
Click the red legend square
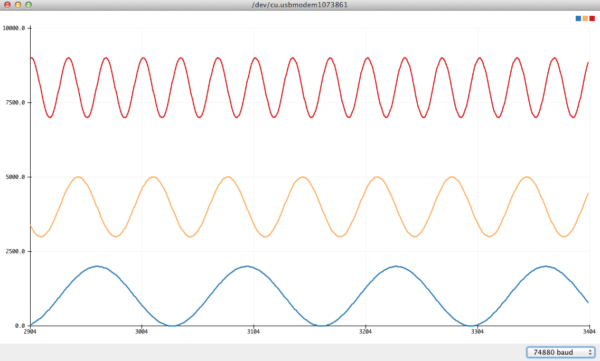point(592,18)
